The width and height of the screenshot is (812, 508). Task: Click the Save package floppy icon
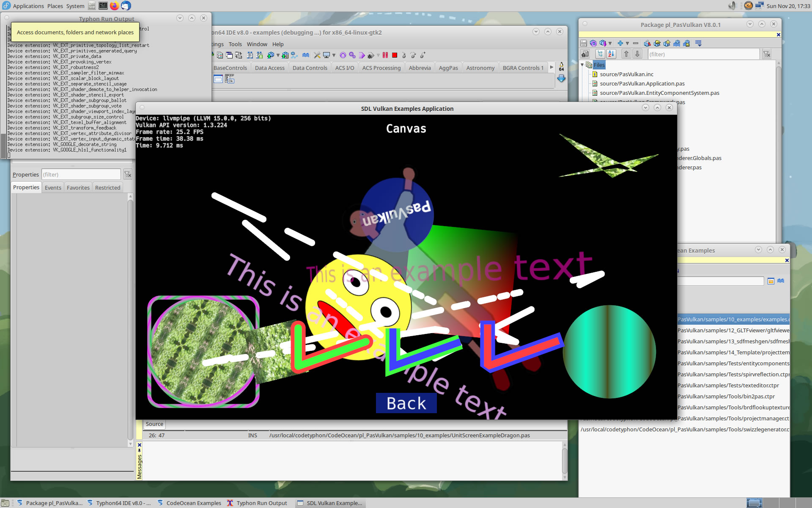point(584,43)
